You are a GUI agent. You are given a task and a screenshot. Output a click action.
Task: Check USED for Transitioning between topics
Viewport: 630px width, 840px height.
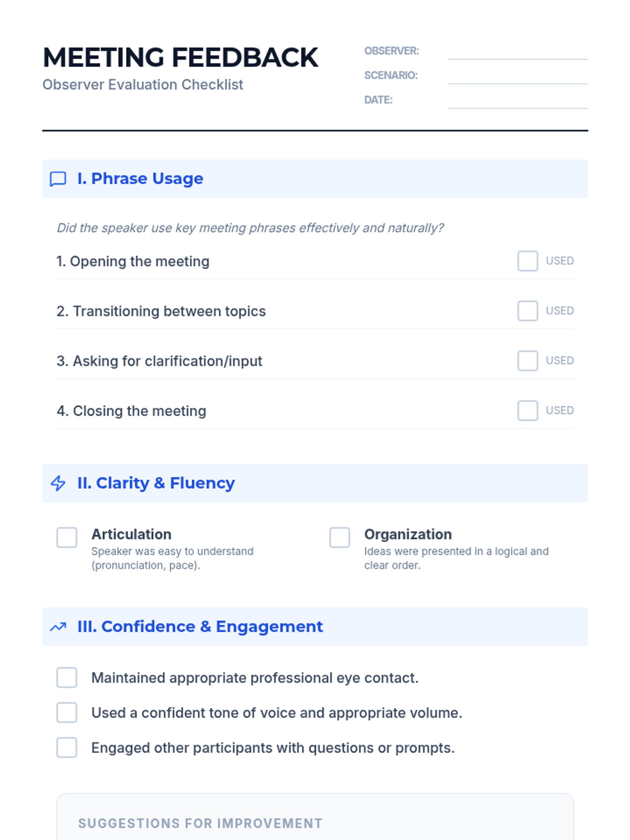tap(528, 311)
